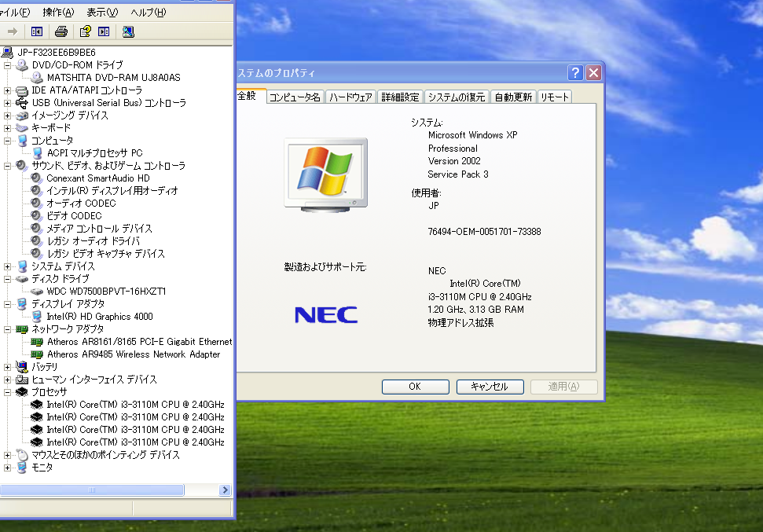Image resolution: width=763 pixels, height=532 pixels.
Task: Switch to the システムの復元 tab
Action: click(457, 97)
